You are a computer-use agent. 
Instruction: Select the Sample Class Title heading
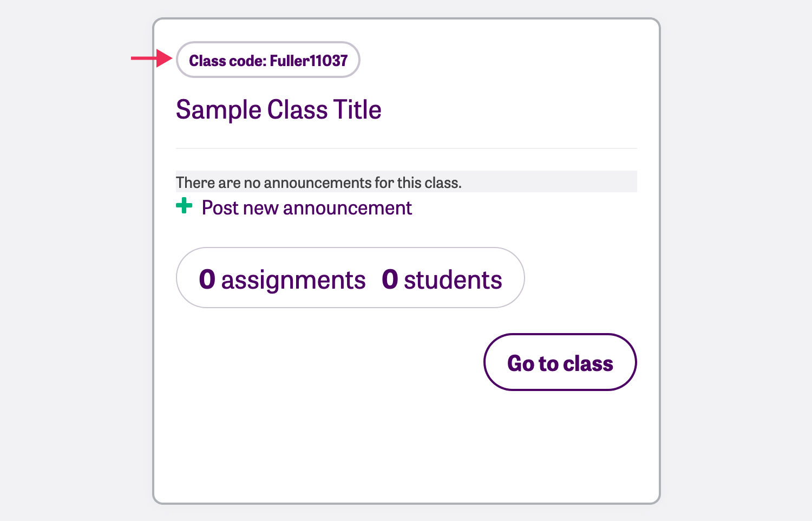278,110
